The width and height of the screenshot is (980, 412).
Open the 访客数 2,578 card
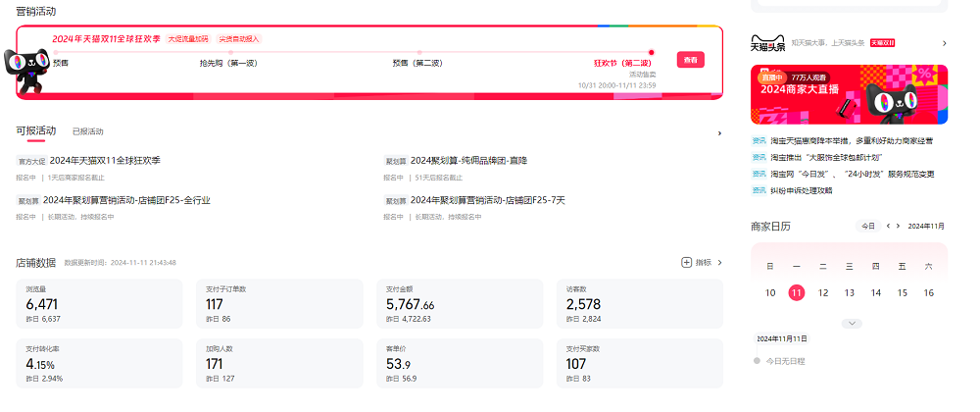click(639, 304)
